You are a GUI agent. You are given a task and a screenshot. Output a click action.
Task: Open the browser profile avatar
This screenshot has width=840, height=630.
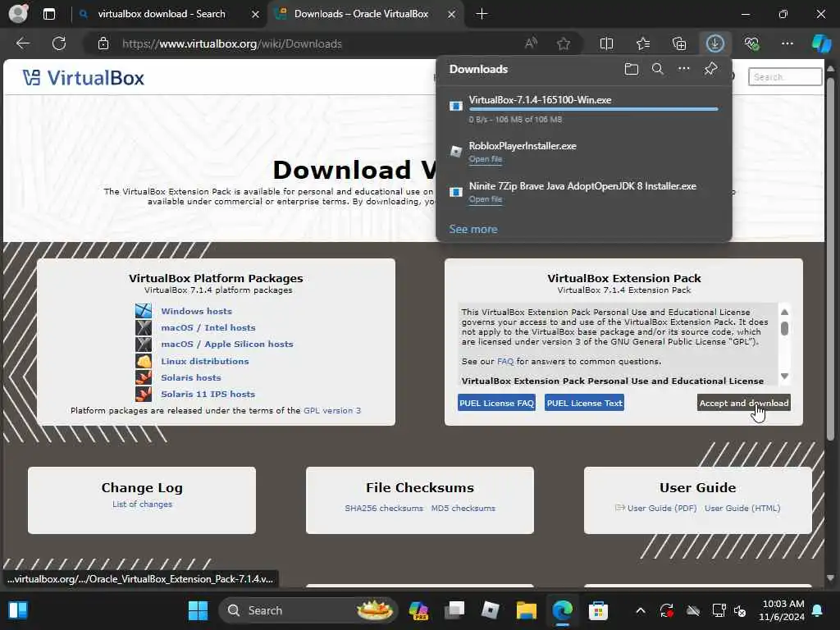18,14
